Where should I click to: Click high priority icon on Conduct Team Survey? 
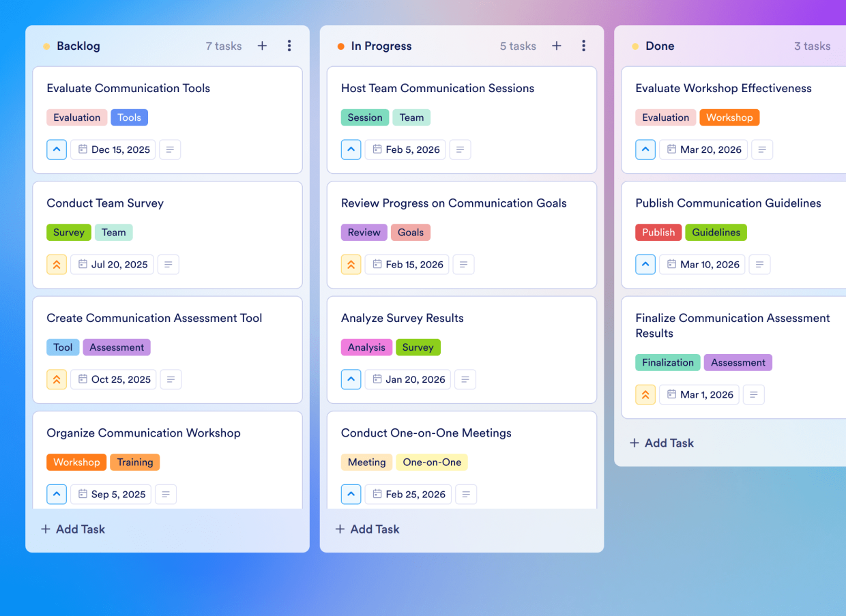[57, 265]
